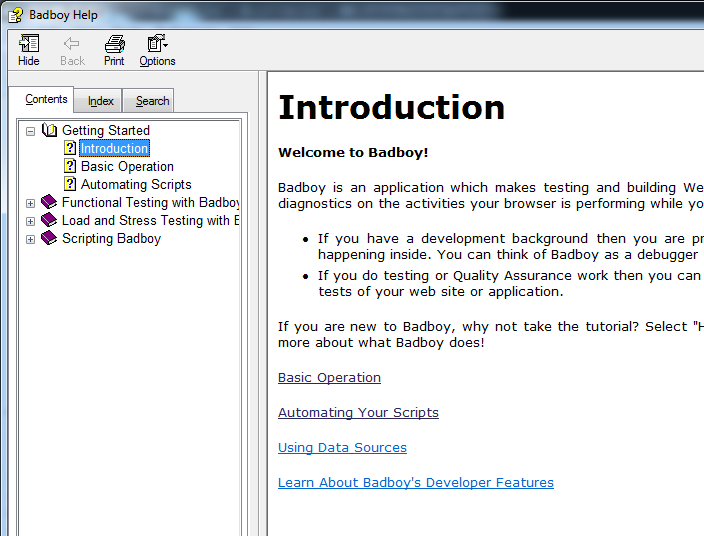Click the purple book icon for Load and Stress Testing
The height and width of the screenshot is (536, 704).
(49, 220)
